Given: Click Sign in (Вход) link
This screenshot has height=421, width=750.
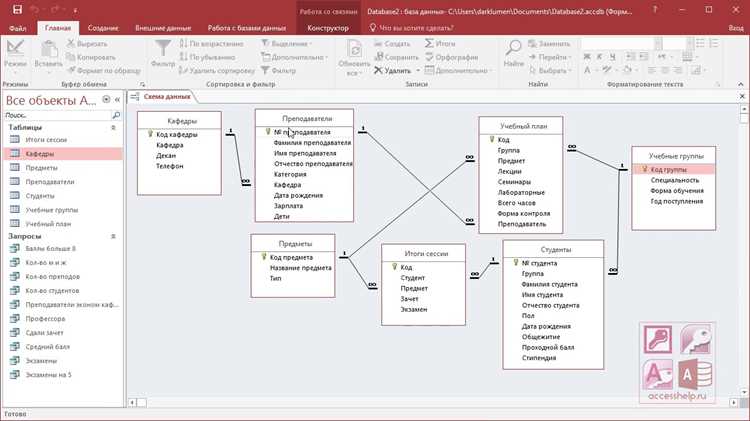Looking at the screenshot, I should coord(736,28).
